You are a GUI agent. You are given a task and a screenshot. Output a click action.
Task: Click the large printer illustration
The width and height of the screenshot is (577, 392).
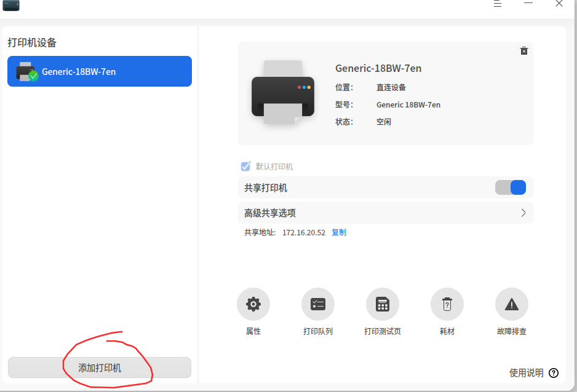pyautogui.click(x=282, y=93)
